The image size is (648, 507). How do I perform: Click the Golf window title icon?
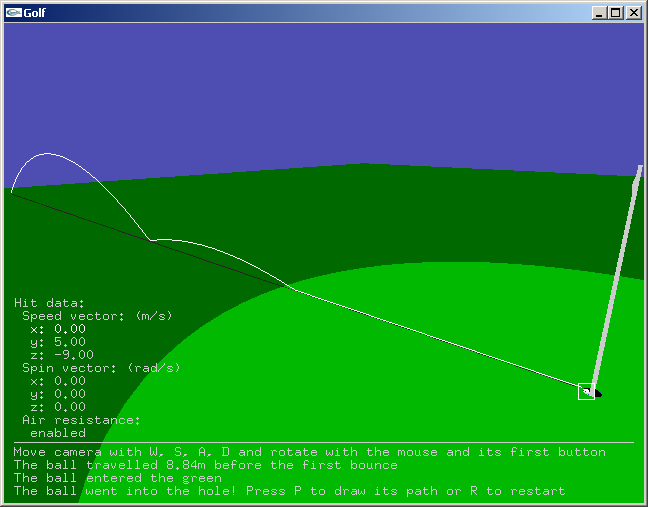click(14, 13)
